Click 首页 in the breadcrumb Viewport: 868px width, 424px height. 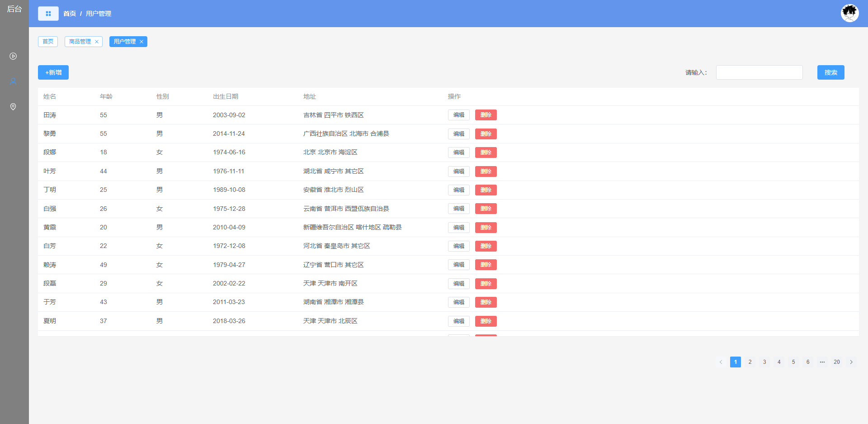70,14
